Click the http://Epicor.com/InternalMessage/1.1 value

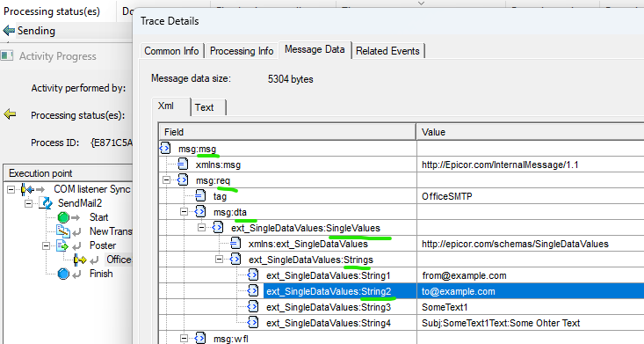(x=500, y=165)
